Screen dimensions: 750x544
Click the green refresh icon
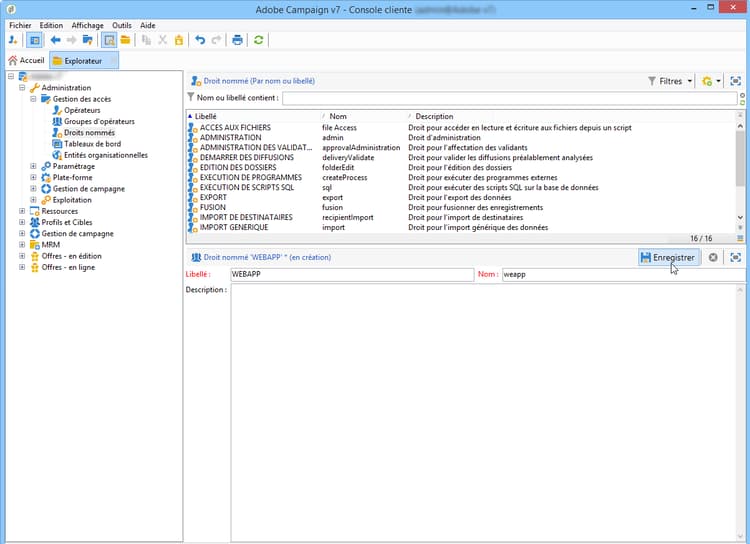[x=259, y=40]
